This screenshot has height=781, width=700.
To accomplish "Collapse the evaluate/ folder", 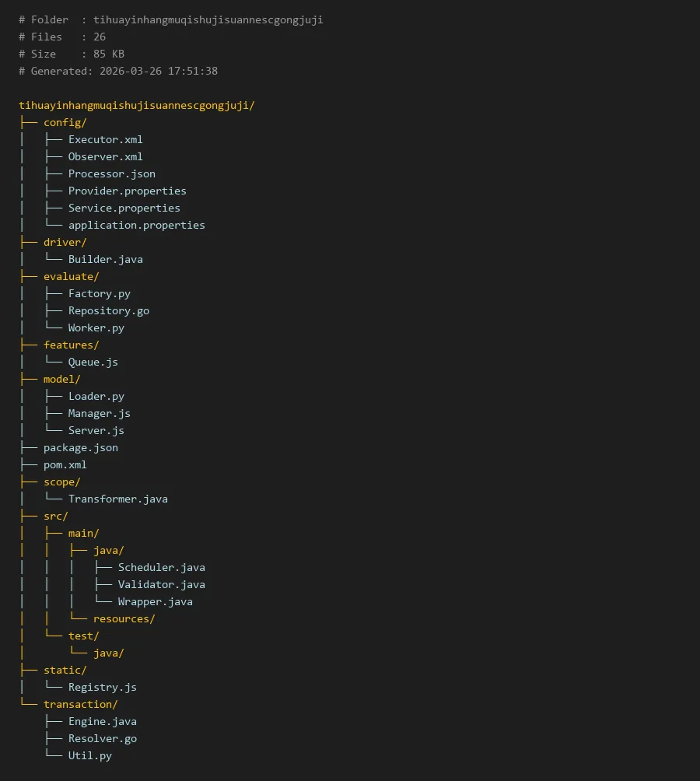I will click(71, 277).
